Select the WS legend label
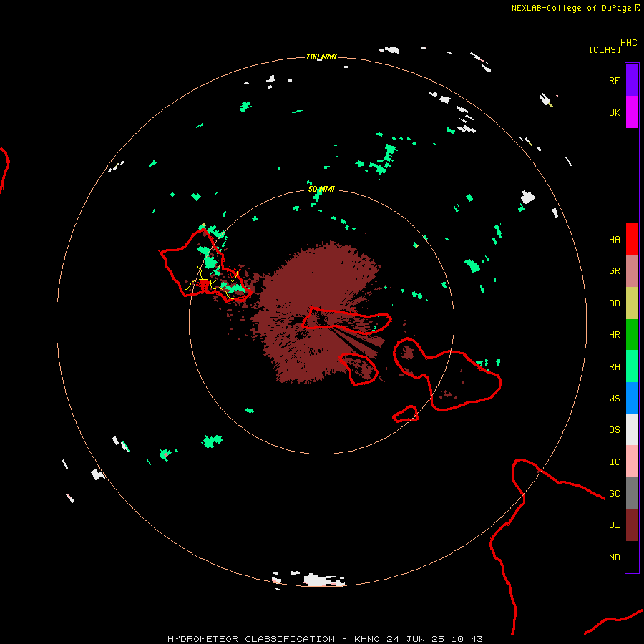This screenshot has height=644, width=644. click(x=614, y=399)
